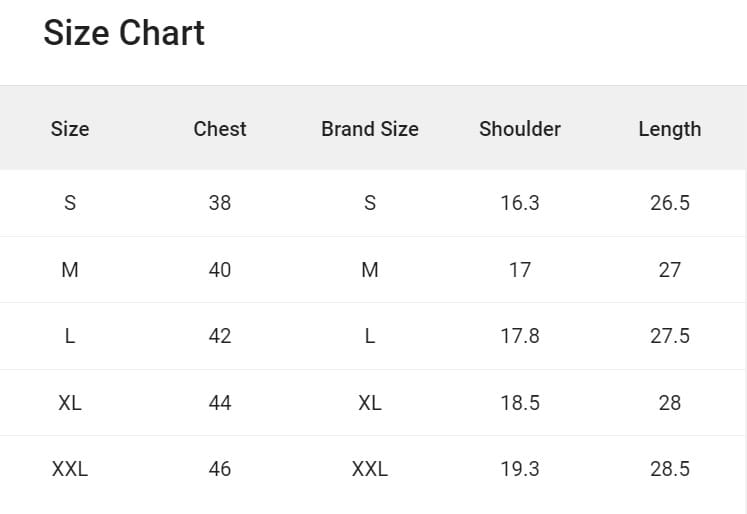Select shoulder value 16.3
The width and height of the screenshot is (747, 514).
tap(520, 203)
